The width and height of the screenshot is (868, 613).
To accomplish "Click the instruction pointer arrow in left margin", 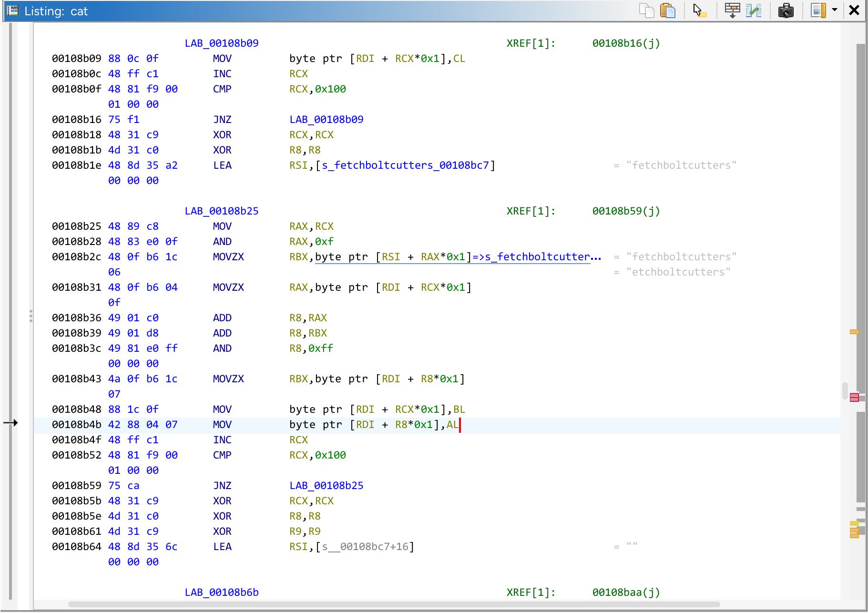I will click(x=11, y=422).
